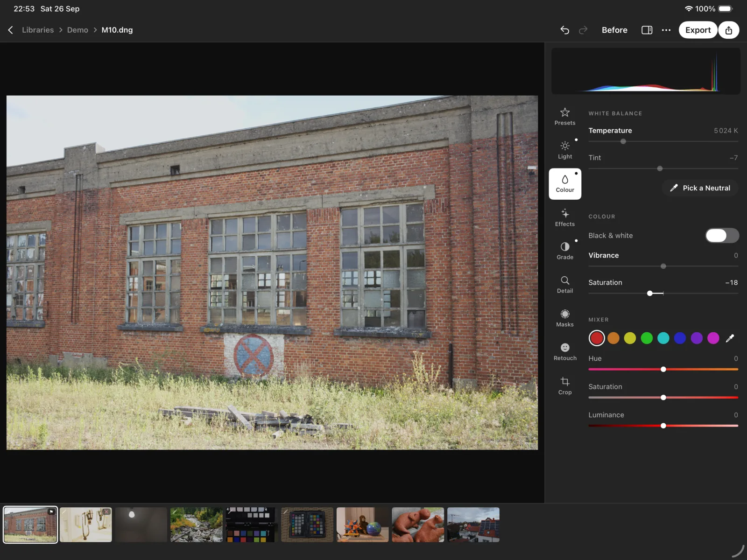Tap the Wi-Fi status icon
Viewport: 747px width, 560px height.
point(689,9)
